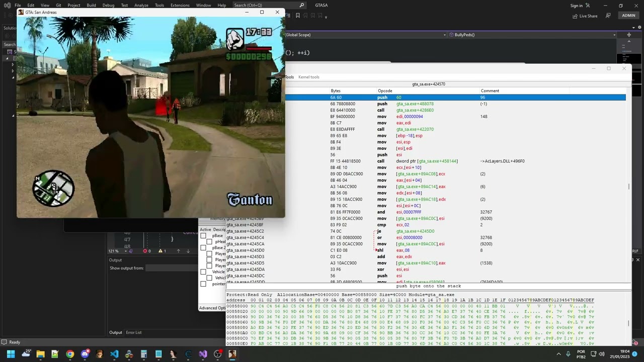This screenshot has height=362, width=644.
Task: Click the Comment column header
Action: click(x=490, y=90)
